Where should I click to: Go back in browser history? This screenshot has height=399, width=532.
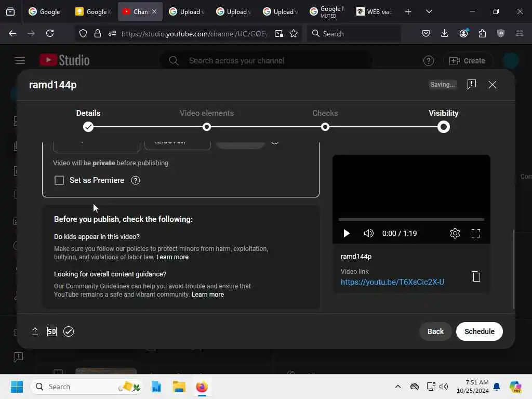pyautogui.click(x=12, y=33)
